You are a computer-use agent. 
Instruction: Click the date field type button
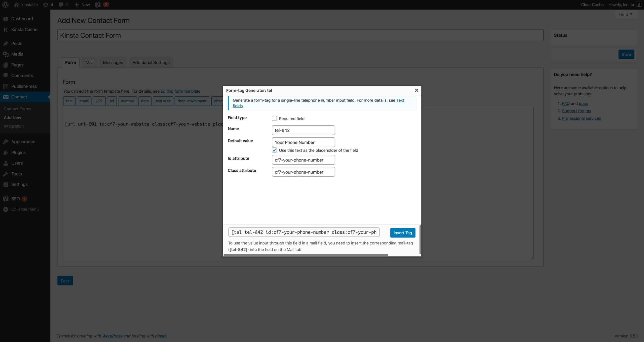point(144,101)
